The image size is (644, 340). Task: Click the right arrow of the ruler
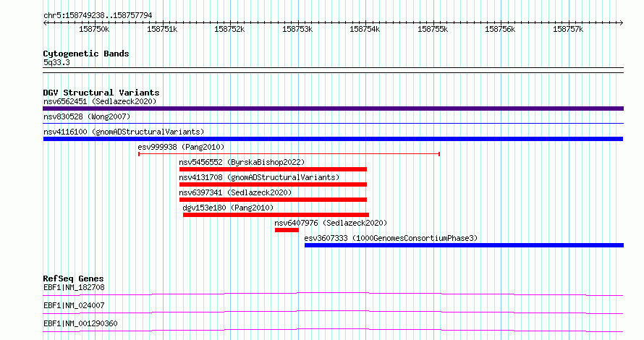[622, 23]
